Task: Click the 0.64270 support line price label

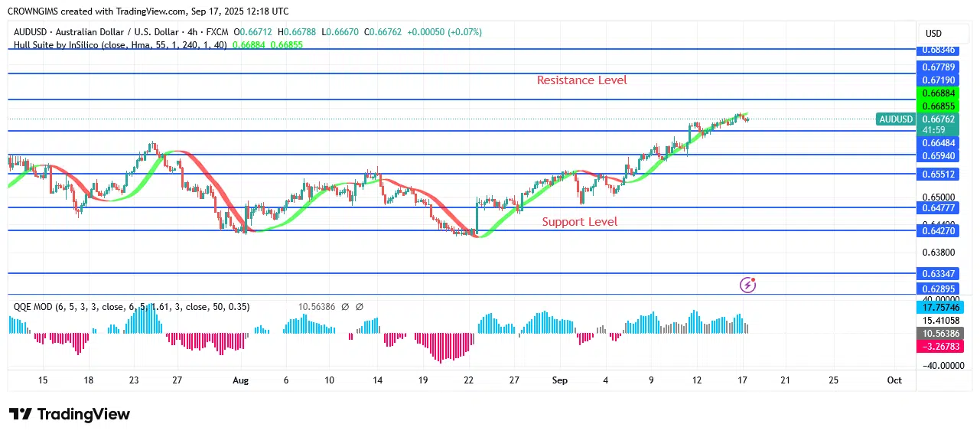Action: click(939, 230)
